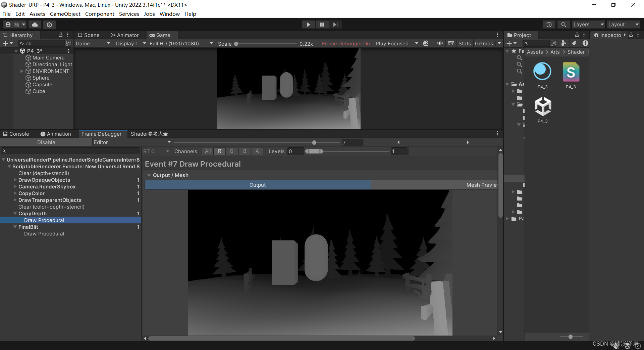644x350 pixels.
Task: Toggle Gizmos in the Game view
Action: (484, 44)
